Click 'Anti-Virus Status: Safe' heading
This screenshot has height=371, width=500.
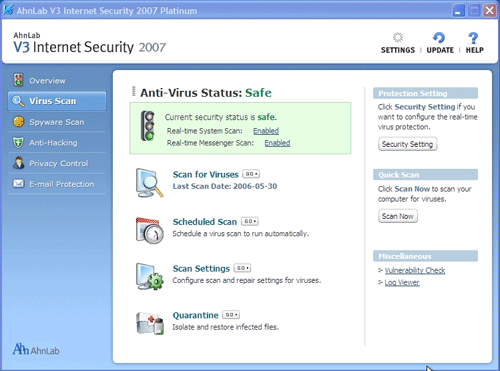206,93
